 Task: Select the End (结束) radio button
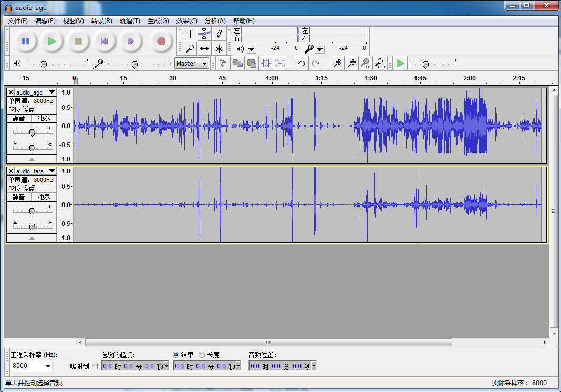[175, 355]
